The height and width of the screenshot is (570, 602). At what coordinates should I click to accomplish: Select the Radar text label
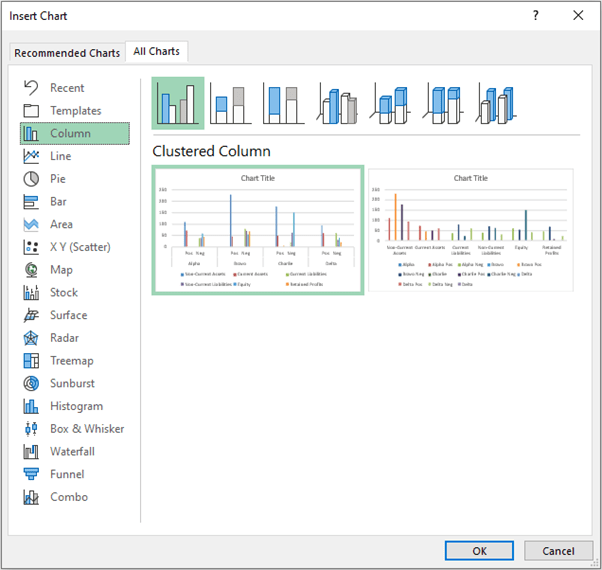pyautogui.click(x=64, y=338)
